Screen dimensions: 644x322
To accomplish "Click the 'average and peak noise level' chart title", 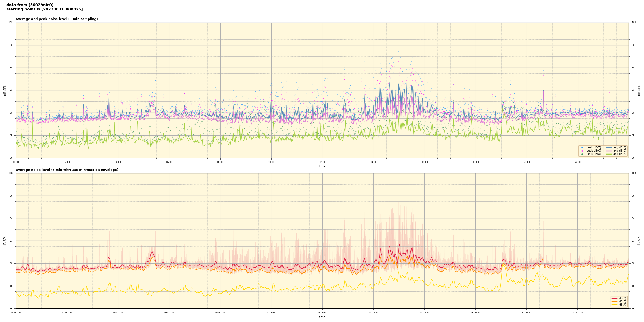I will [57, 19].
